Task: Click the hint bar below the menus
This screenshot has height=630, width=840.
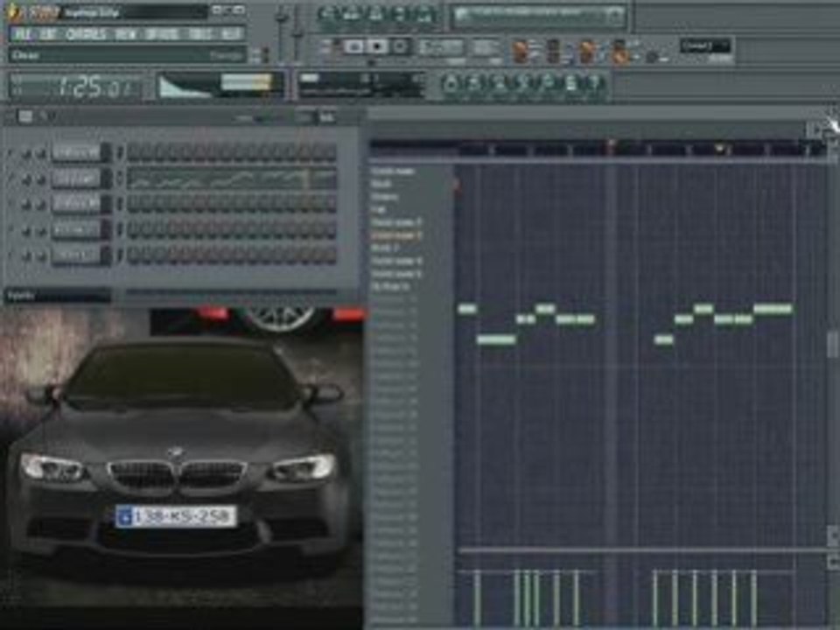Action: pyautogui.click(x=126, y=55)
